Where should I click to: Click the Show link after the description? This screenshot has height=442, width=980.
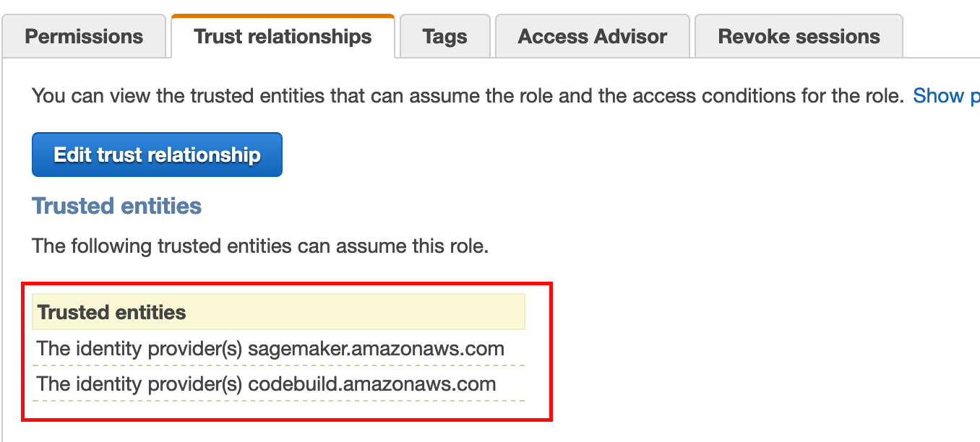938,96
